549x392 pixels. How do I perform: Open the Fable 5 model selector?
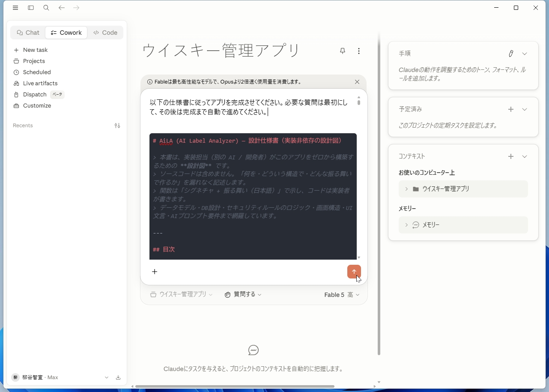click(x=342, y=295)
